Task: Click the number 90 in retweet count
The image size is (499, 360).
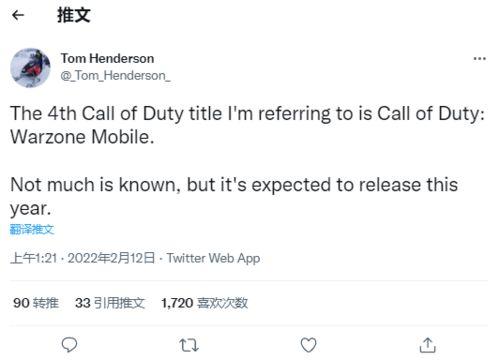Action: tap(21, 303)
